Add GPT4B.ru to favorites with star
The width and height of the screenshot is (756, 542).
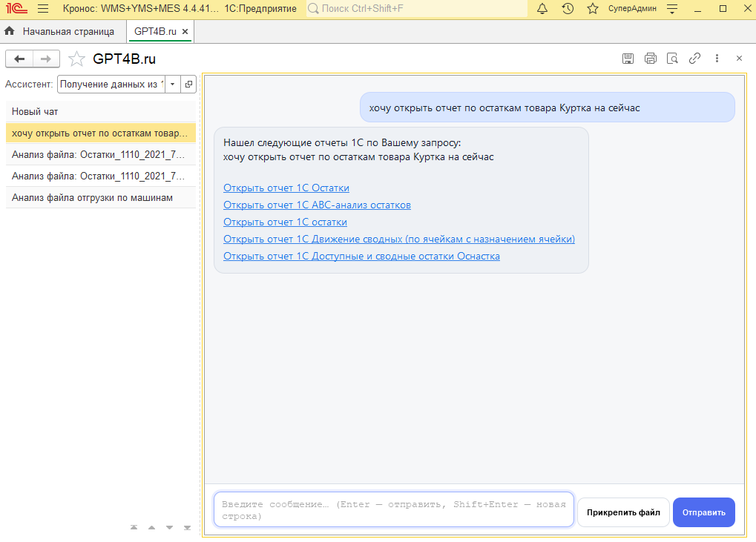pos(76,59)
